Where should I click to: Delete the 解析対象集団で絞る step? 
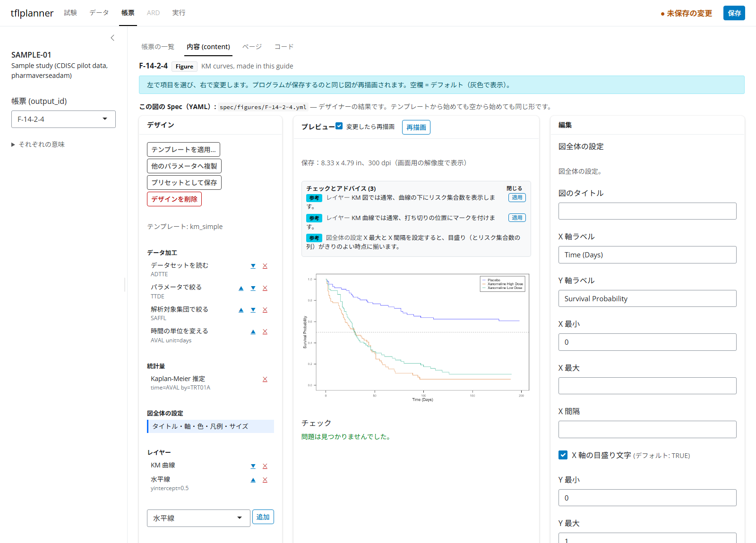click(265, 310)
